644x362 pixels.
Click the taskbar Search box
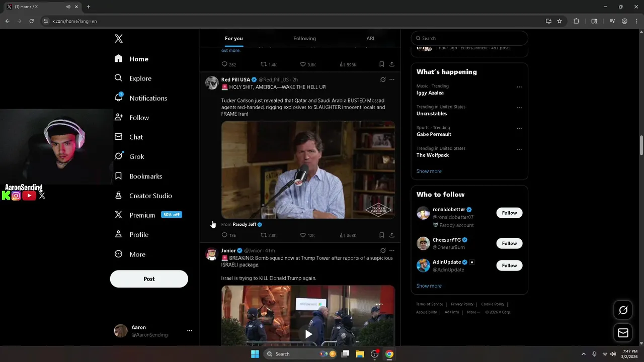(301, 354)
